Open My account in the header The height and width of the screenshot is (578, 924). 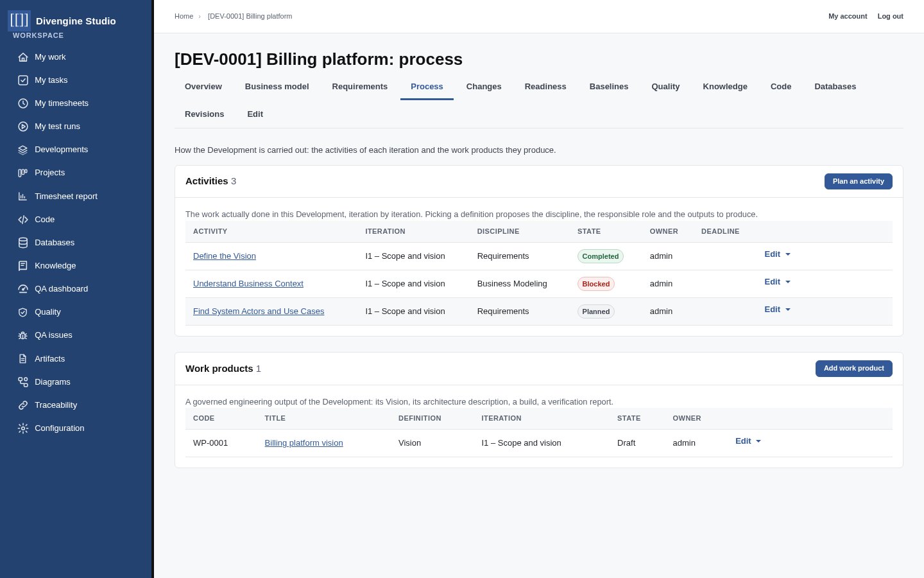pos(848,16)
